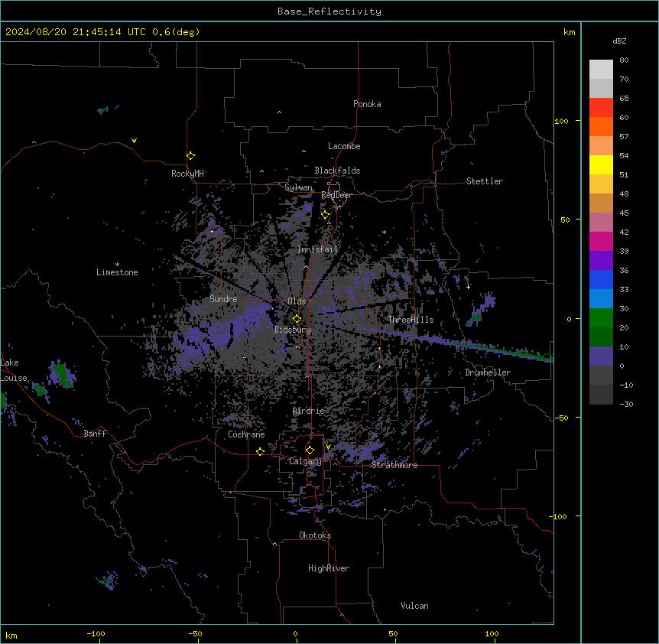The image size is (659, 644).
Task: Click the yellow 54 dBZ legend swatch
Action: (601, 164)
